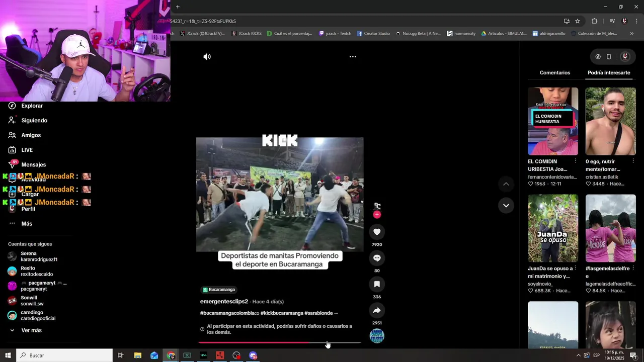This screenshot has height=362, width=644.
Task: Open Creator Studio bookmark
Action: point(374,34)
